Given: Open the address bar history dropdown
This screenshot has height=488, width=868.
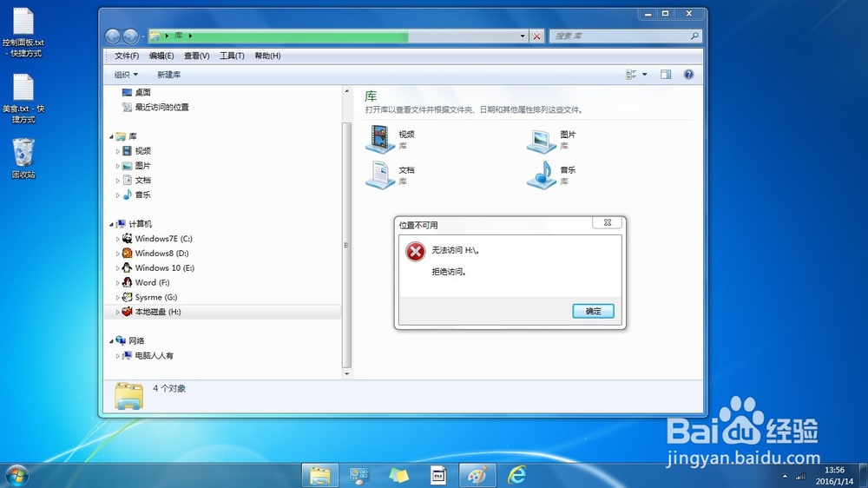Looking at the screenshot, I should point(523,36).
